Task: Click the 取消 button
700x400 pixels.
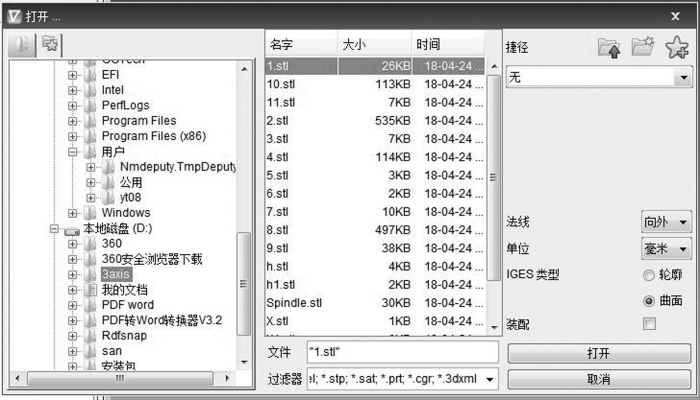Action: point(599,379)
